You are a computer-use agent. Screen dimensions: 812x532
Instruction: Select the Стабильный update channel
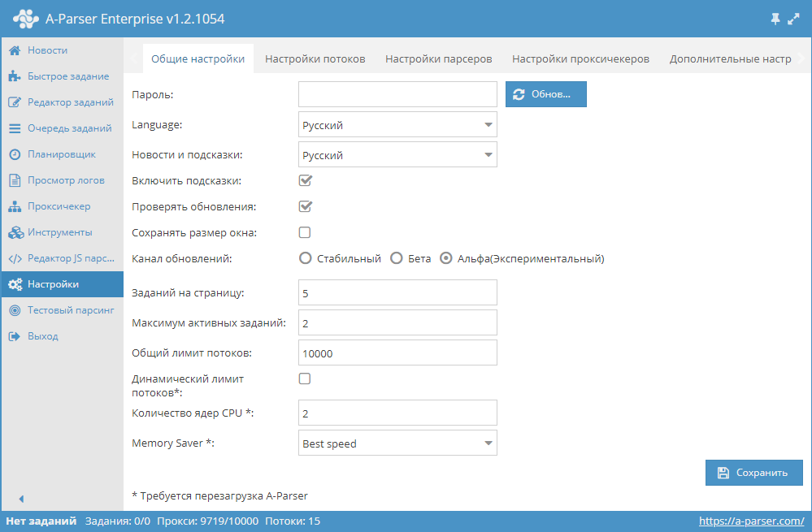coord(305,258)
